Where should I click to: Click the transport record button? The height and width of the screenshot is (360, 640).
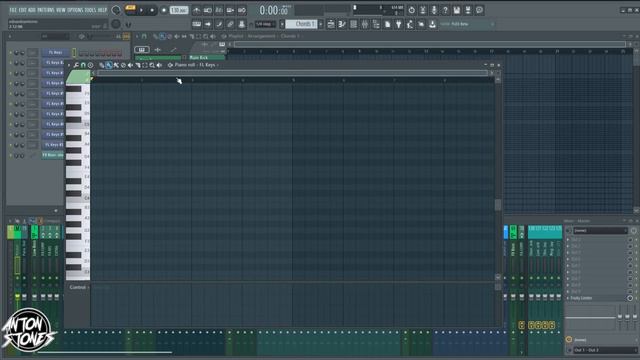click(164, 10)
